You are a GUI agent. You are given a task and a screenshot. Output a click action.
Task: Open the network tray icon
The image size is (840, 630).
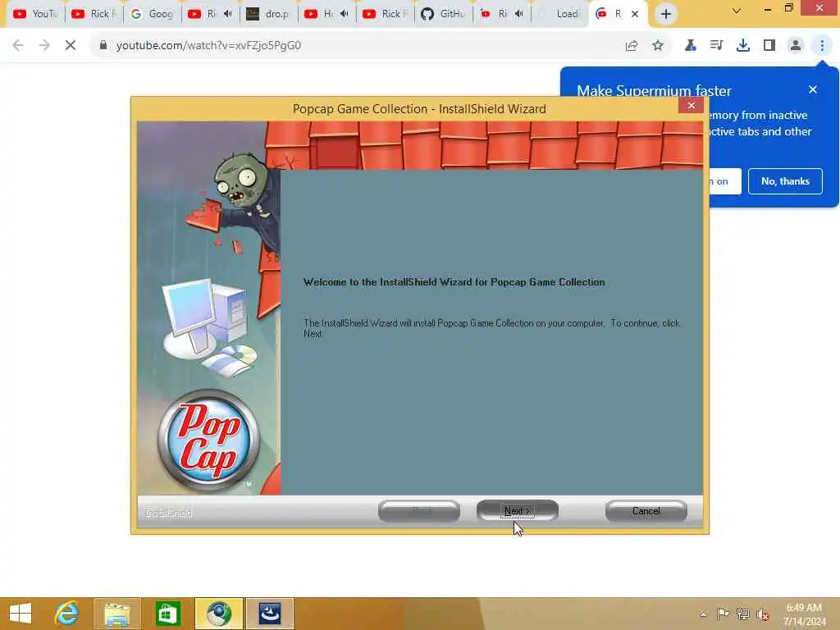tap(742, 614)
